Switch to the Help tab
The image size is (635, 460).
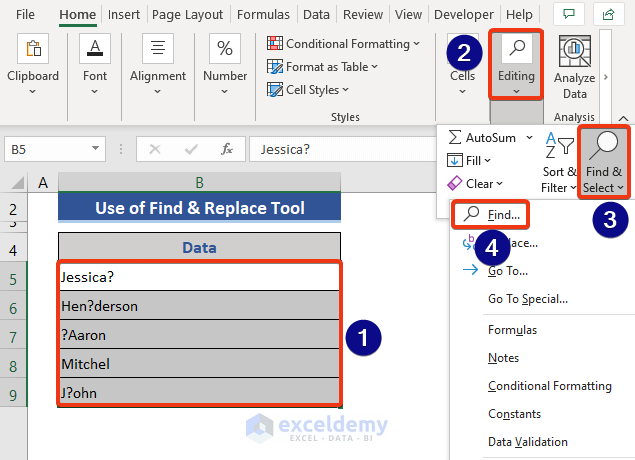pyautogui.click(x=519, y=15)
